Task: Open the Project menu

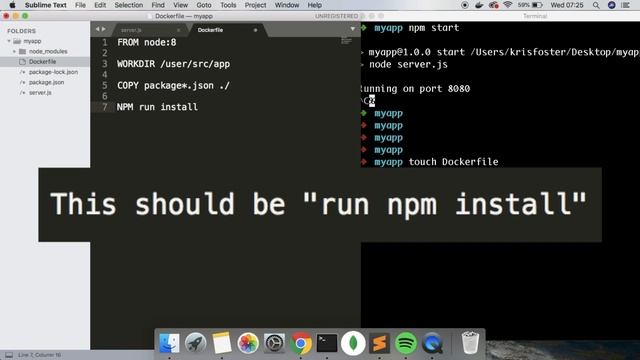Action: point(256,5)
